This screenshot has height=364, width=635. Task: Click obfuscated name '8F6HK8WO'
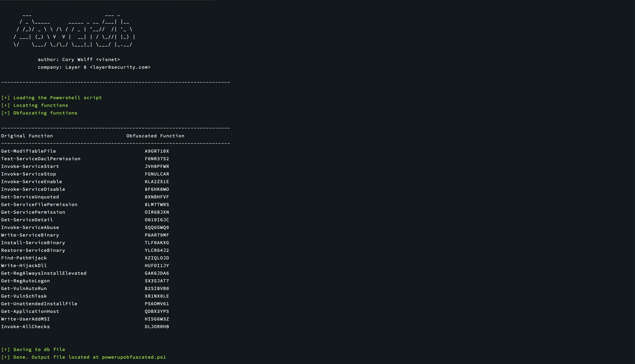coord(157,189)
